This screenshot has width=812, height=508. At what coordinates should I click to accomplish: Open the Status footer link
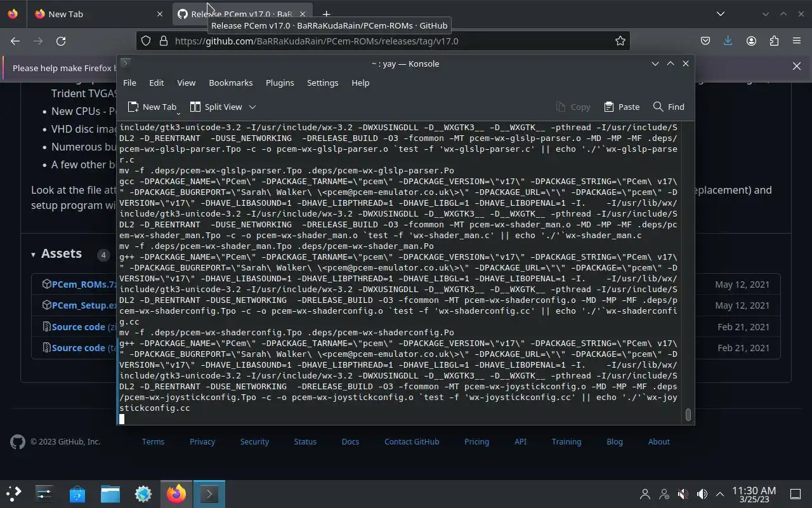coord(305,441)
